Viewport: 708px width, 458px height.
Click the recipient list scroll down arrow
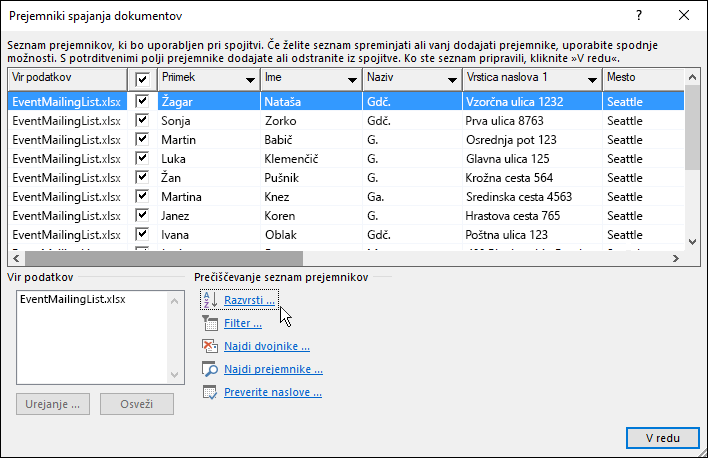(692, 242)
